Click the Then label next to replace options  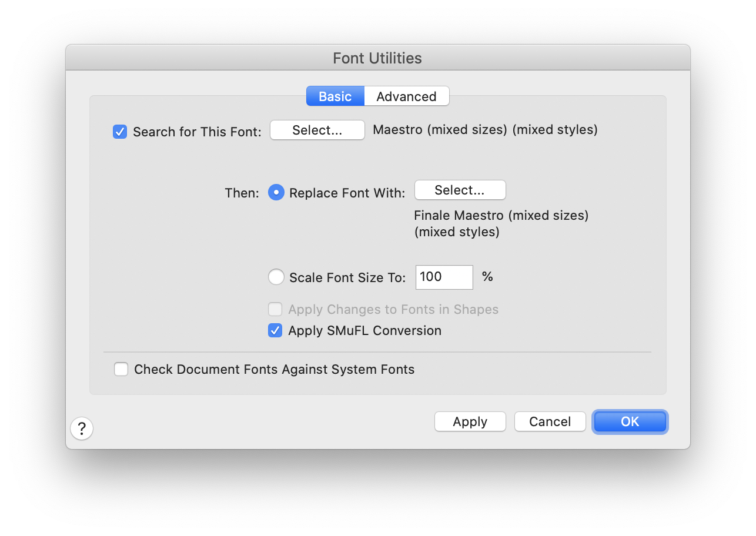coord(241,192)
